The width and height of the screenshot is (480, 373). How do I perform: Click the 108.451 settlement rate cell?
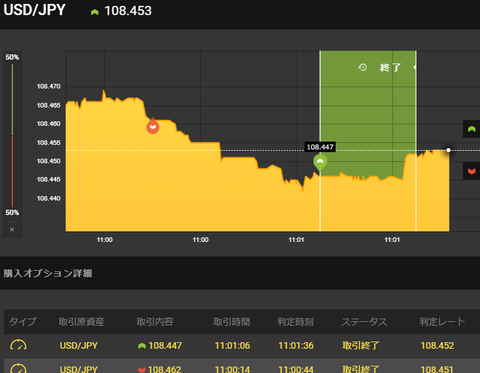point(437,369)
